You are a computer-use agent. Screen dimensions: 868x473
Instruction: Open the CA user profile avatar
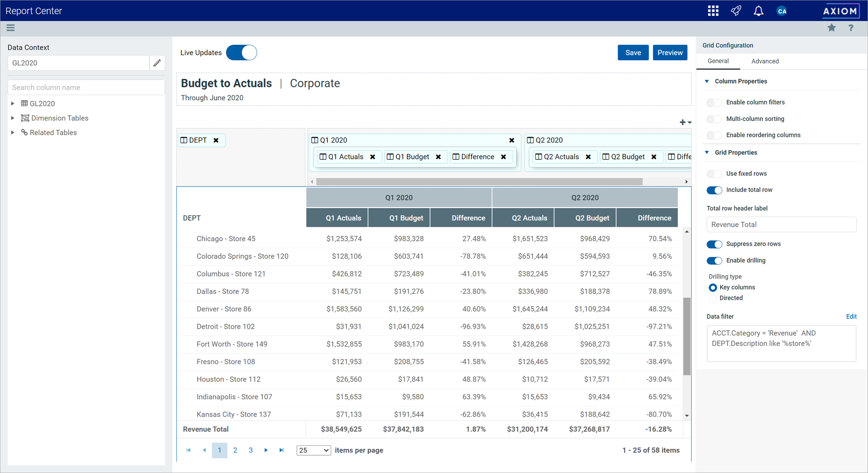(782, 11)
